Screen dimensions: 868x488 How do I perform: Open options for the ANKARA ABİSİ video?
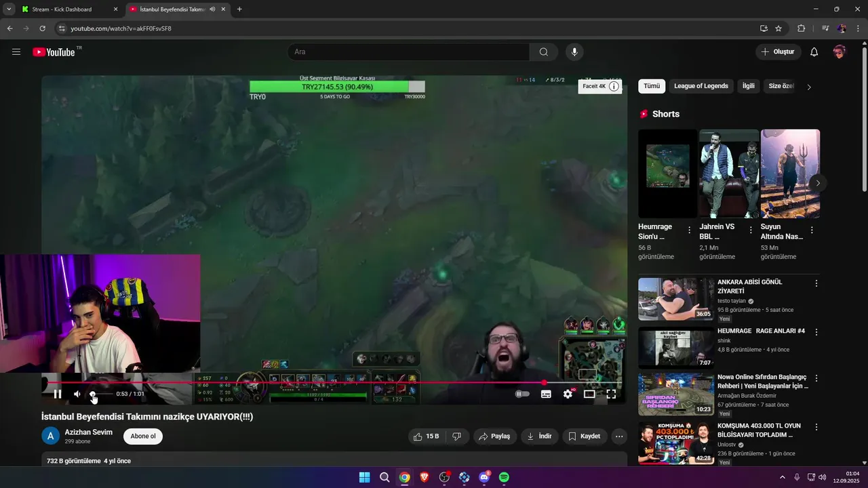[816, 283]
